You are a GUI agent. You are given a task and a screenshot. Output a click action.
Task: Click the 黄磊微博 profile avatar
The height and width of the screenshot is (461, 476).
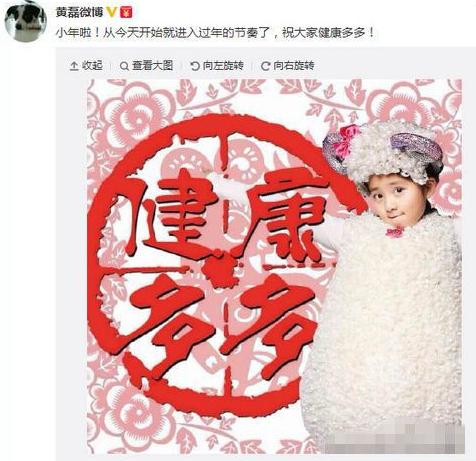pyautogui.click(x=26, y=21)
